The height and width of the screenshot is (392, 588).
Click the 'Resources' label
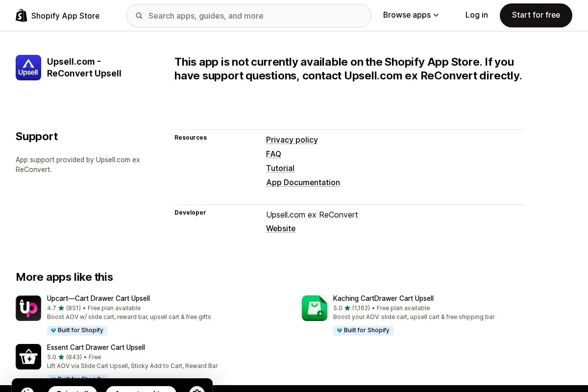(x=191, y=138)
